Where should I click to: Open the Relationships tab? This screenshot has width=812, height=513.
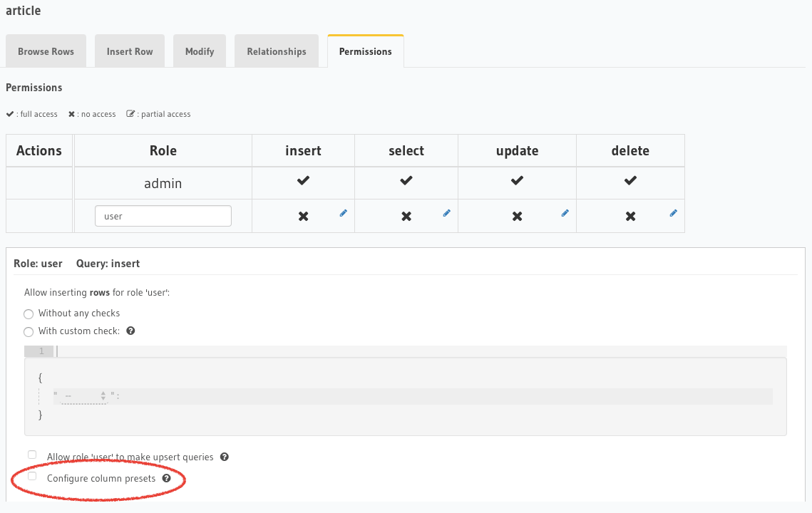[276, 51]
